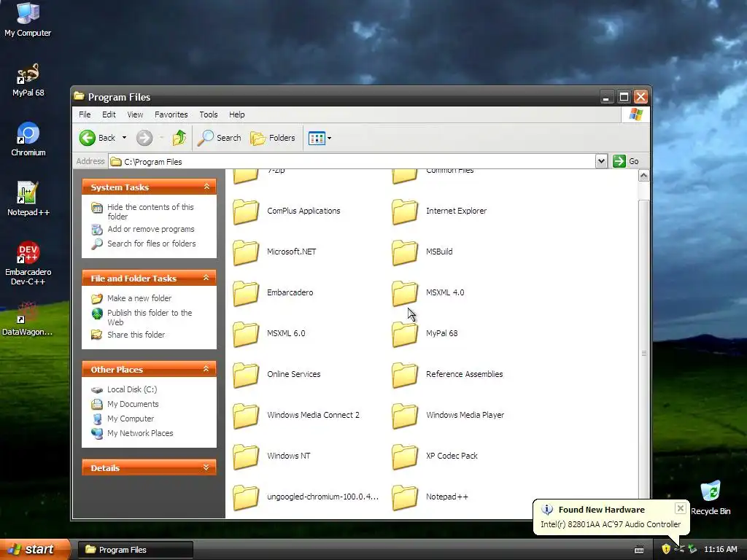
Task: Go up one folder level
Action: 179,138
